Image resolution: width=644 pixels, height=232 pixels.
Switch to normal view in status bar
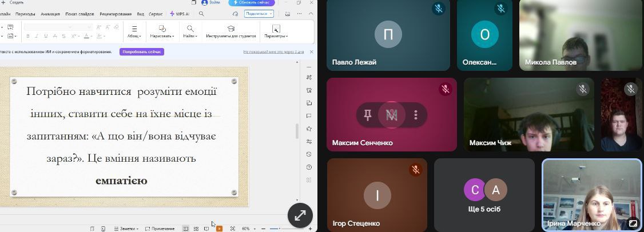(185, 229)
